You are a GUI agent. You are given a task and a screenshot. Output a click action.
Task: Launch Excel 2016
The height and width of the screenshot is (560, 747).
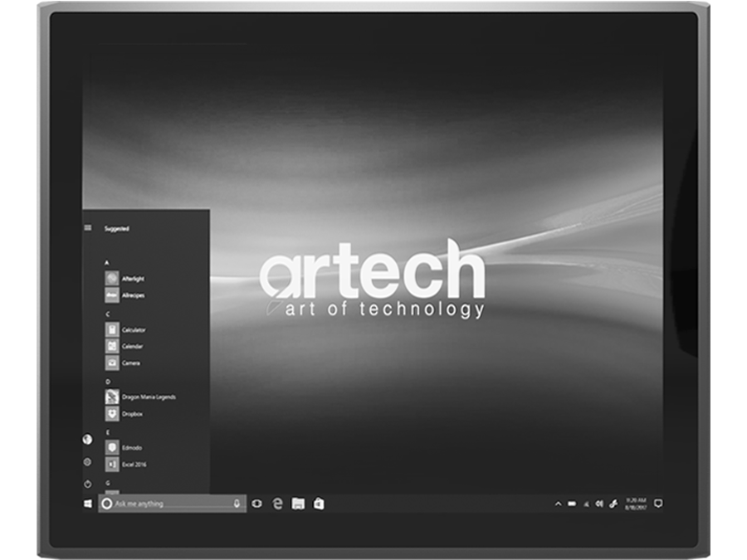click(134, 465)
